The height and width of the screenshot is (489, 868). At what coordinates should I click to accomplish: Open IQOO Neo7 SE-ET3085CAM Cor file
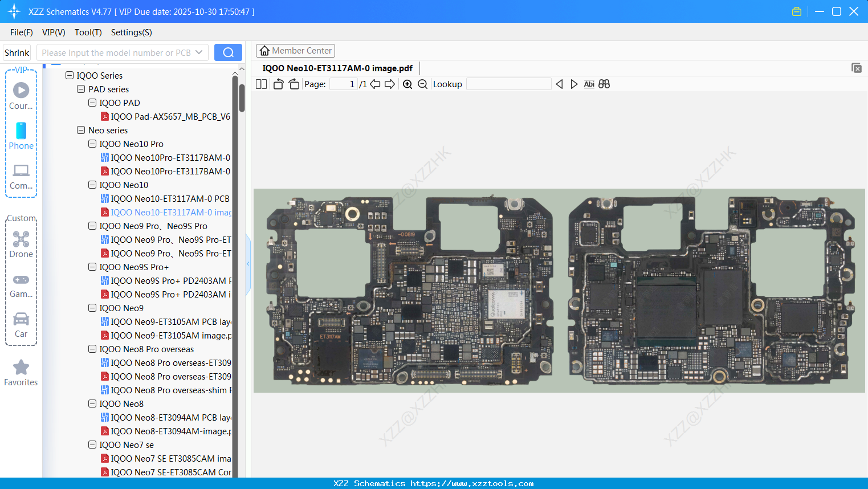coord(166,472)
